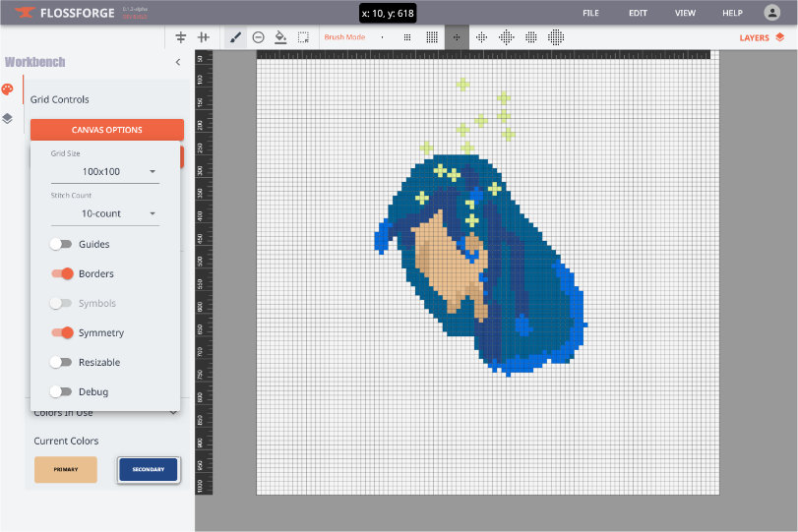Click the user account avatar icon
This screenshot has width=798, height=532.
(771, 13)
